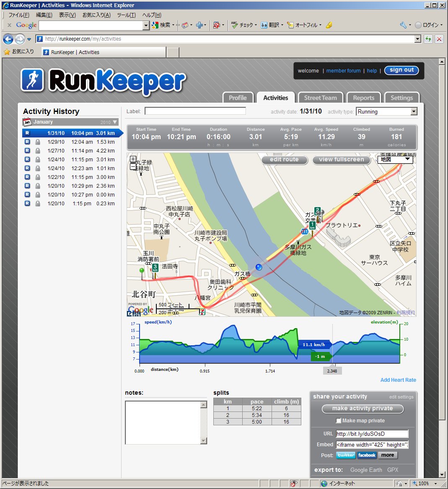Enable the Make map private checkbox
The width and height of the screenshot is (448, 489).
(339, 421)
